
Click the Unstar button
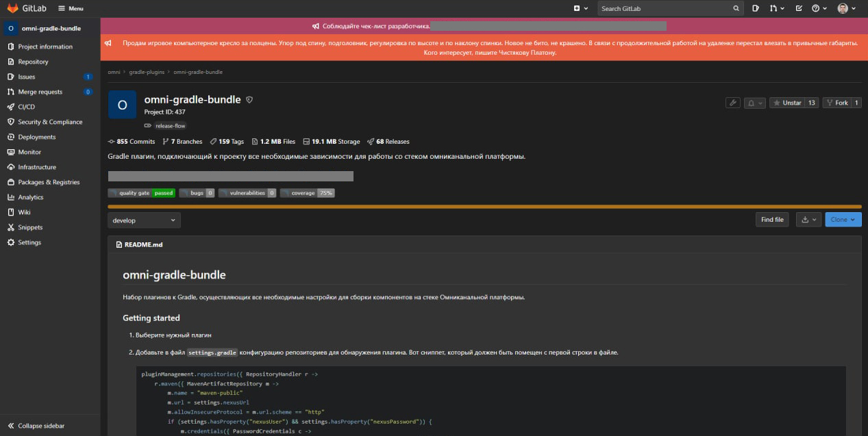pos(786,103)
